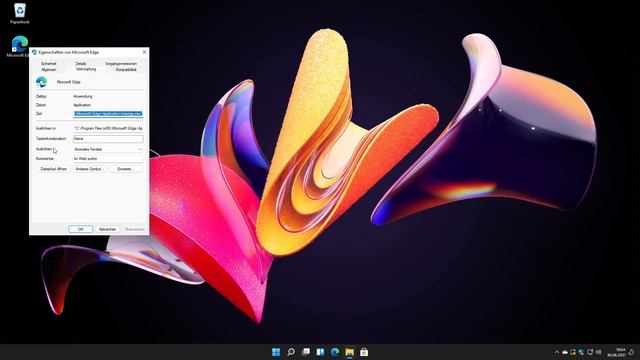The image size is (640, 360).
Task: Launch Microsoft Edge from the taskbar
Action: click(x=335, y=352)
